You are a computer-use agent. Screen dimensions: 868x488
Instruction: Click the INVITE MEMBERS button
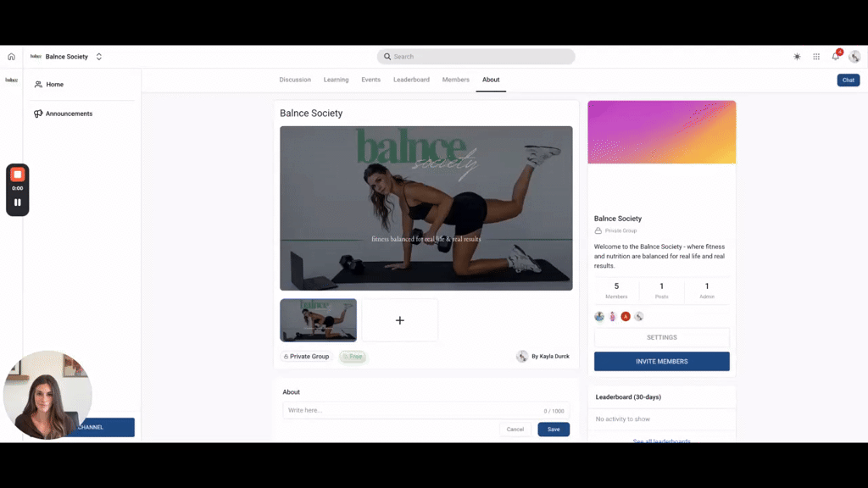point(662,361)
